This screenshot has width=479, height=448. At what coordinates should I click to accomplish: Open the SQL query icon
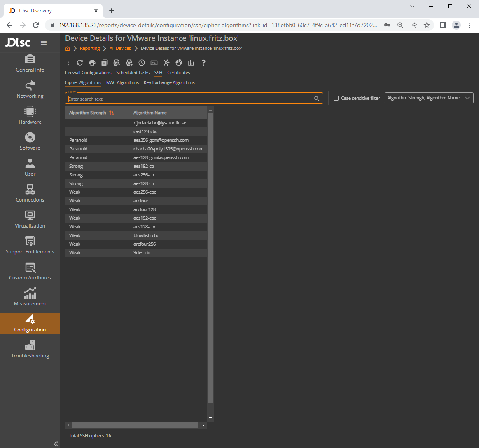click(x=154, y=63)
